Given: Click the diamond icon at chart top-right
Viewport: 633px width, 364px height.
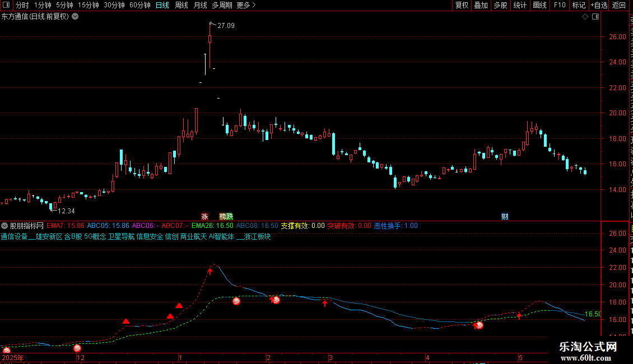Looking at the screenshot, I should pos(585,17).
